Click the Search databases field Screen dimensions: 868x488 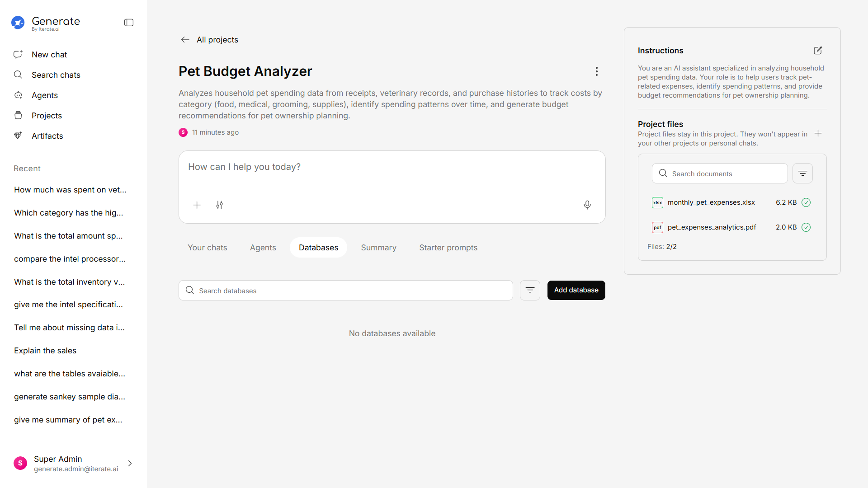pyautogui.click(x=346, y=291)
